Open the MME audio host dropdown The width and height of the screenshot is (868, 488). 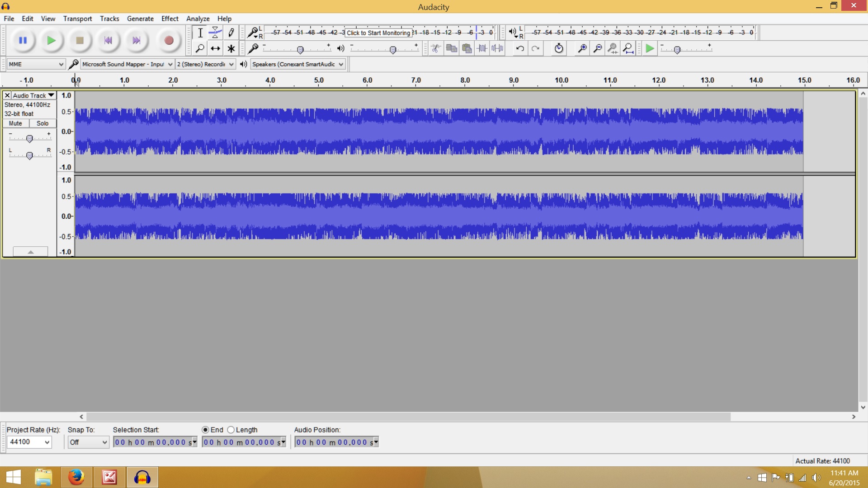point(36,64)
